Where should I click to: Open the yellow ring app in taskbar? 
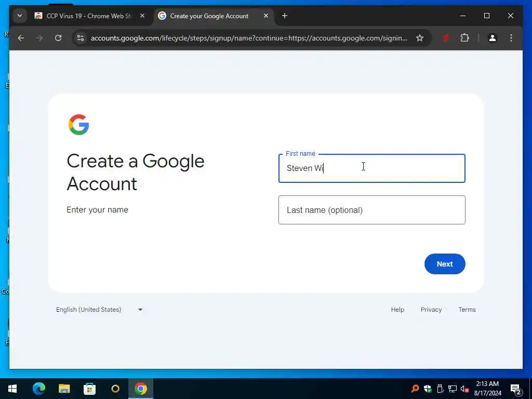coord(115,389)
